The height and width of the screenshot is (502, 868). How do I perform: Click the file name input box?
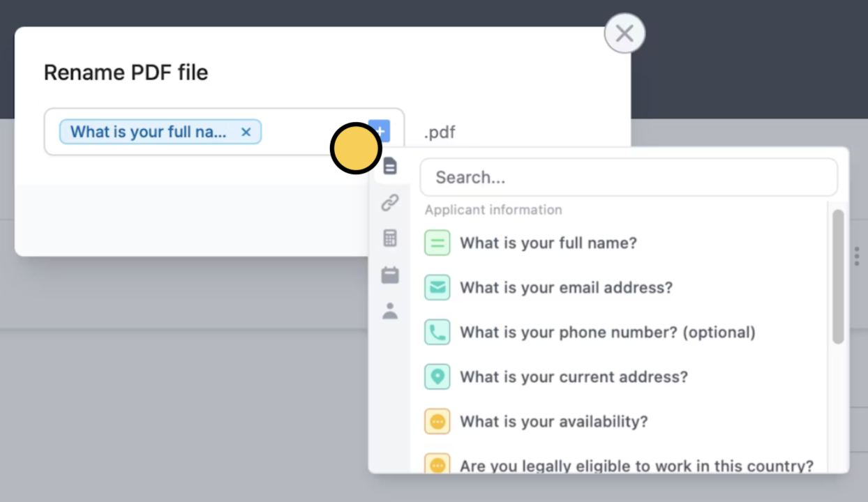coord(224,132)
